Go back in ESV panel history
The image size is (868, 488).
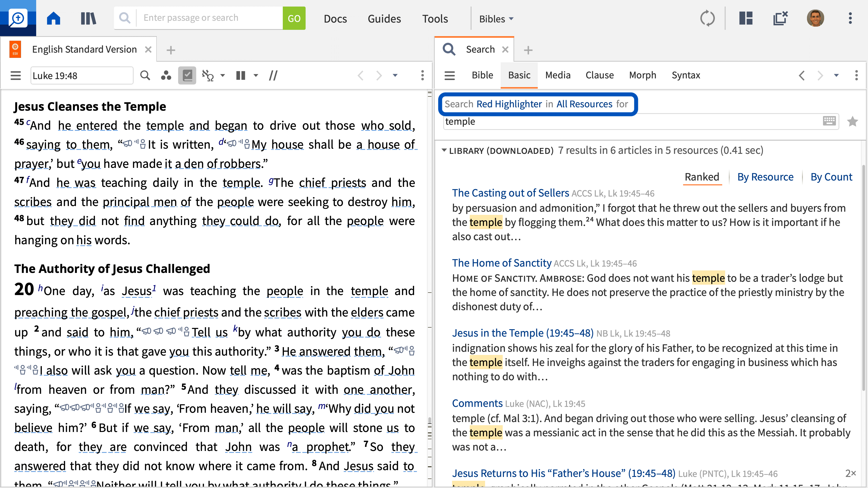pyautogui.click(x=361, y=75)
